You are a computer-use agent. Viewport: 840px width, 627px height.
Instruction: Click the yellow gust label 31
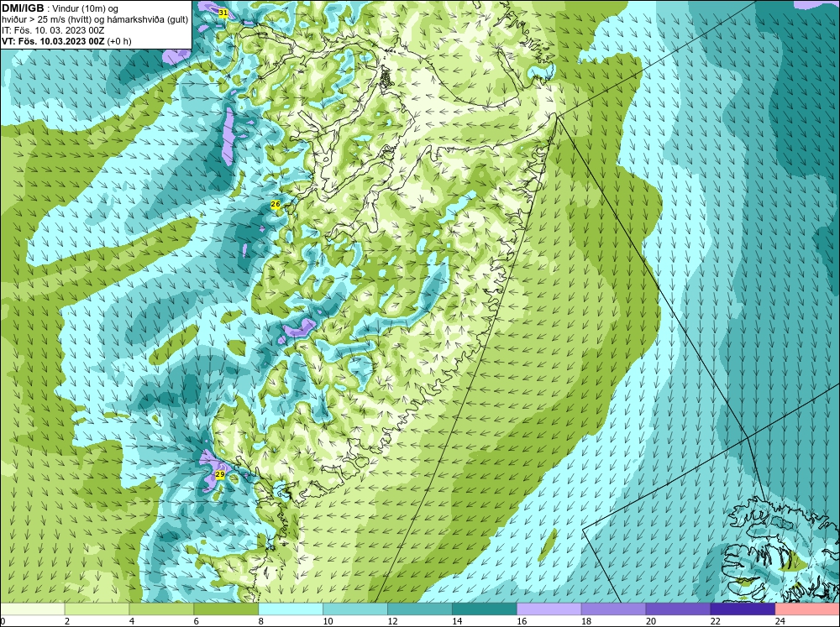(x=223, y=13)
